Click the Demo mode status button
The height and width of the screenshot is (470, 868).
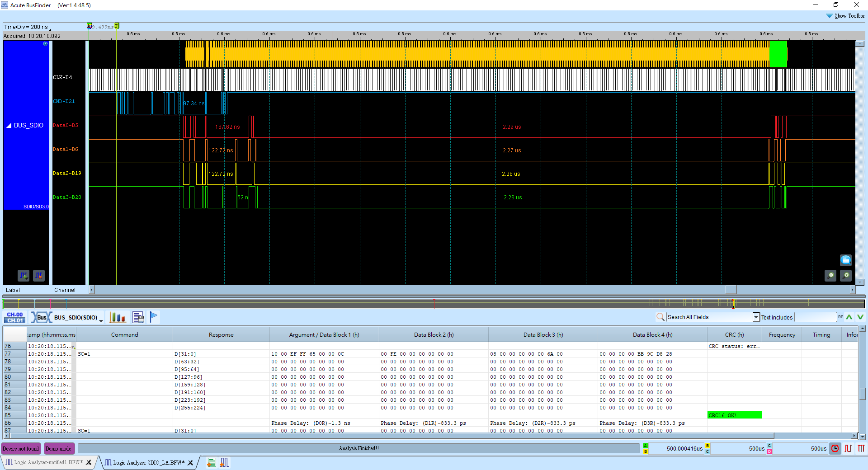click(x=59, y=449)
